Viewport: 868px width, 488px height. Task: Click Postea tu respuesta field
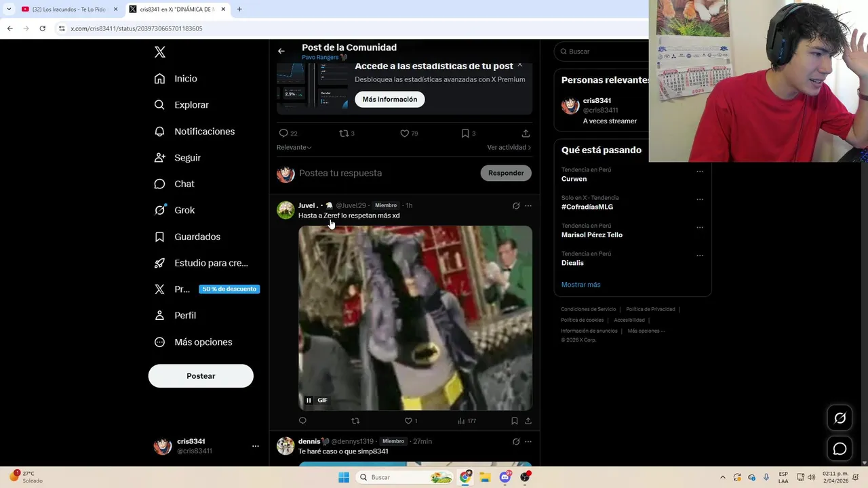tap(387, 173)
